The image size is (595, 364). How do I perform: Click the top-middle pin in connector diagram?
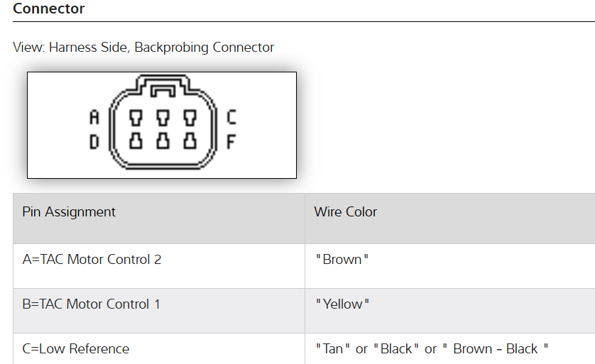click(163, 117)
